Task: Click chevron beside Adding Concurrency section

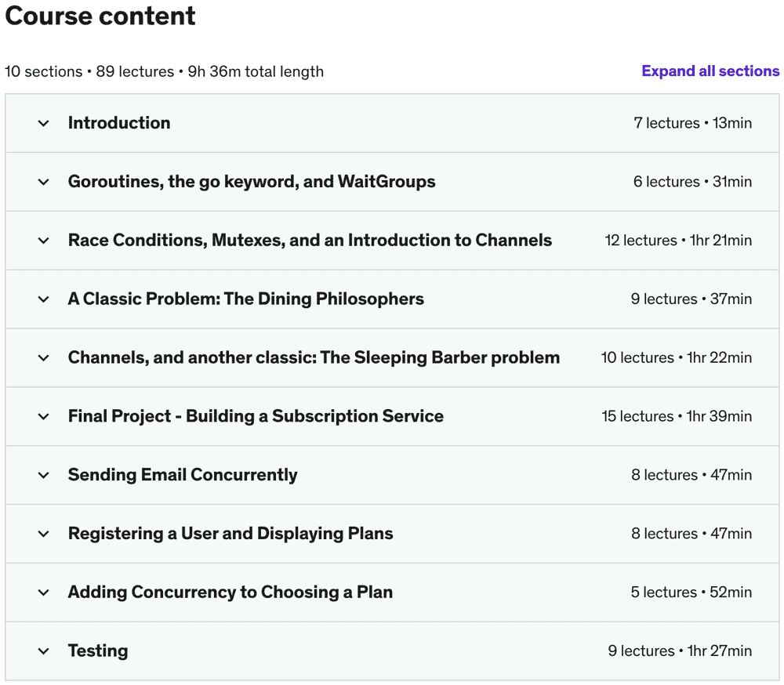Action: click(x=44, y=593)
